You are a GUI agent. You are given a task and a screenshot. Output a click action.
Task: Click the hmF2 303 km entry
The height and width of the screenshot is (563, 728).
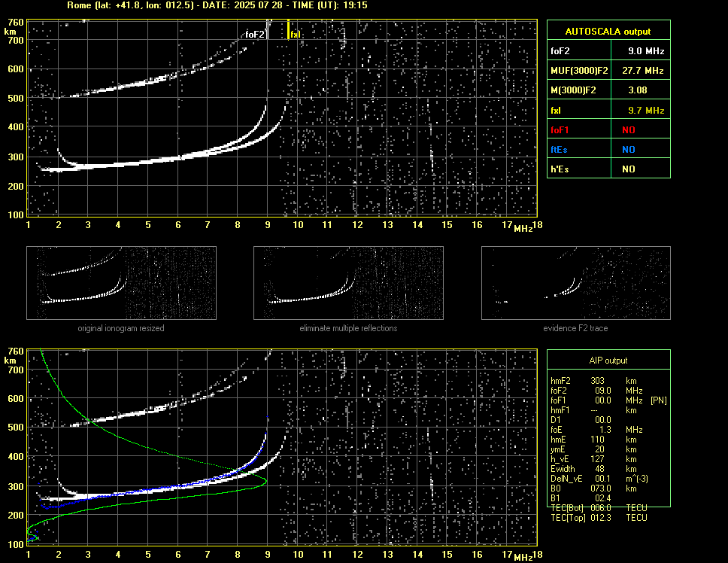[593, 380]
